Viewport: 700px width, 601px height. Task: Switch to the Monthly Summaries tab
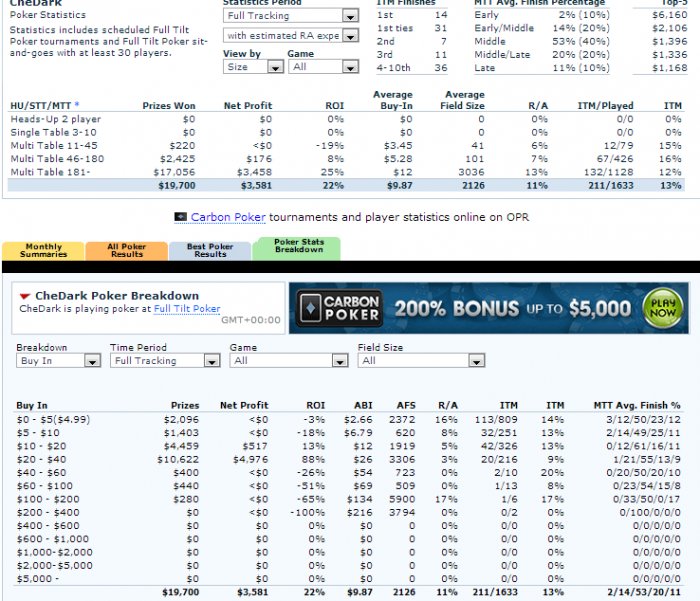coord(43,250)
